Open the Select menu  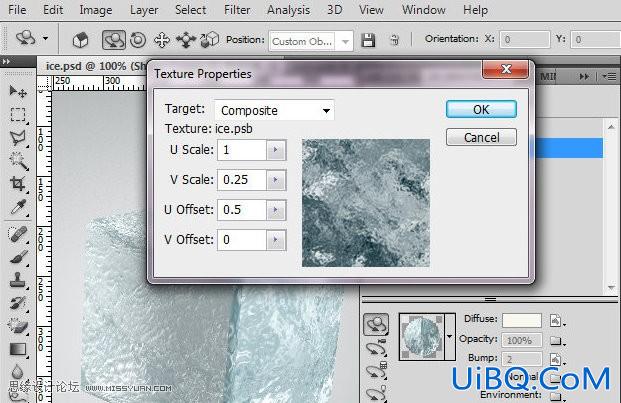190,10
